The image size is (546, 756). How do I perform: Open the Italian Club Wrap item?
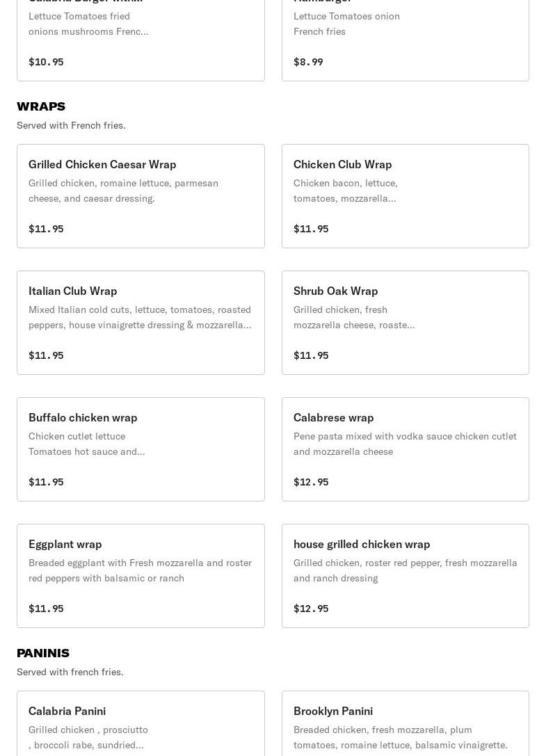[x=140, y=323]
